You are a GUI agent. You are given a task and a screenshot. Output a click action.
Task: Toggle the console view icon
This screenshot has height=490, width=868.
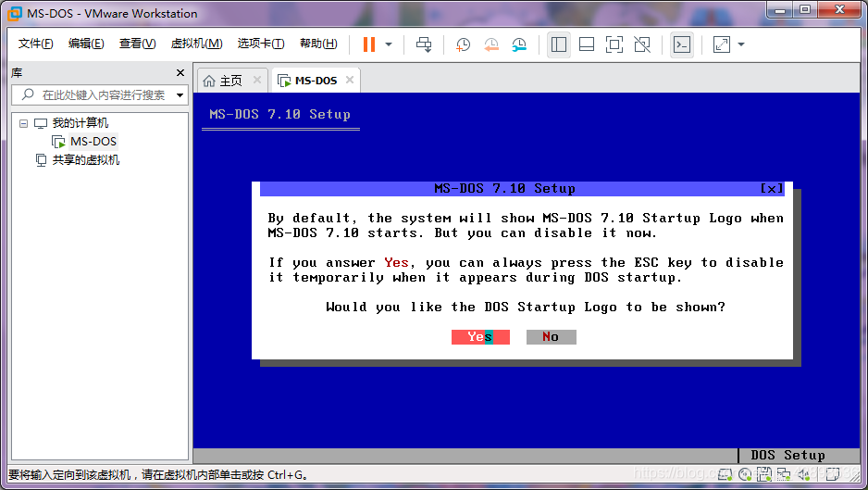tap(681, 44)
